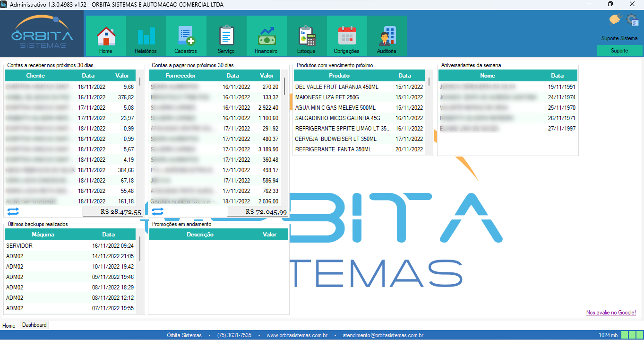
Task: Open the Estoque module
Action: click(x=306, y=35)
